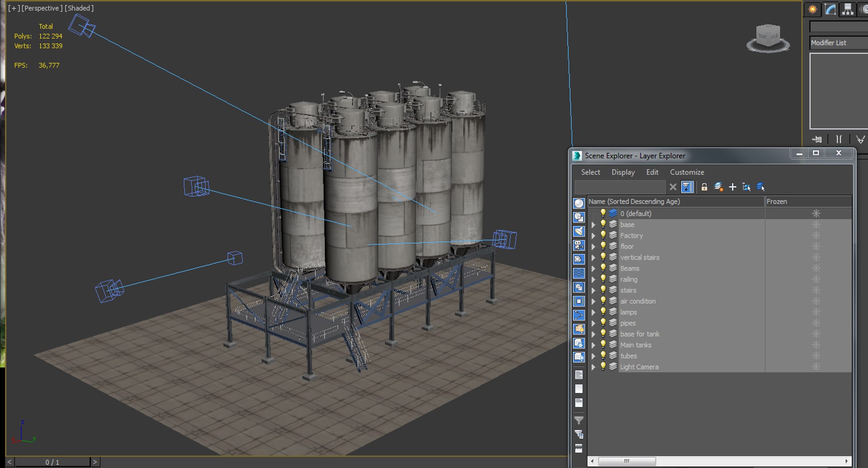Toggle Display Containers filter icon
This screenshot has height=468, width=868.
(579, 329)
